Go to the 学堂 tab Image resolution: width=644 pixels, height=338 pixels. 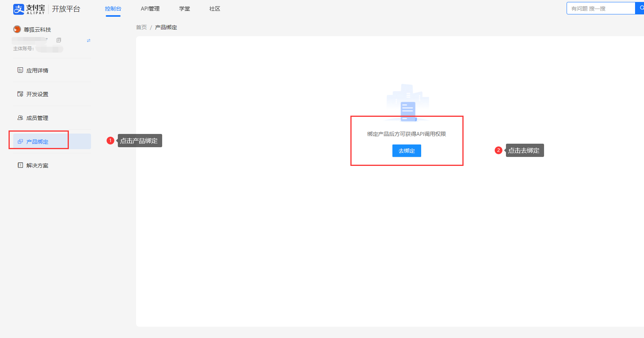[184, 9]
